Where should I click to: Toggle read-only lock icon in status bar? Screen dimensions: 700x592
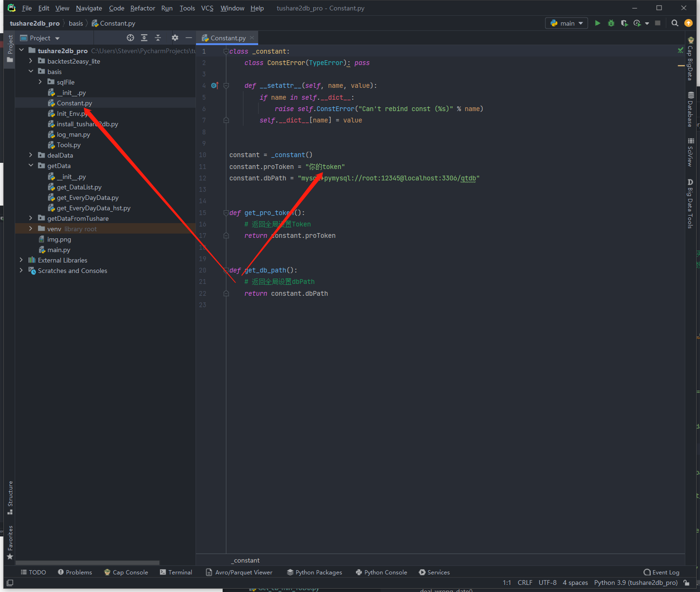686,583
